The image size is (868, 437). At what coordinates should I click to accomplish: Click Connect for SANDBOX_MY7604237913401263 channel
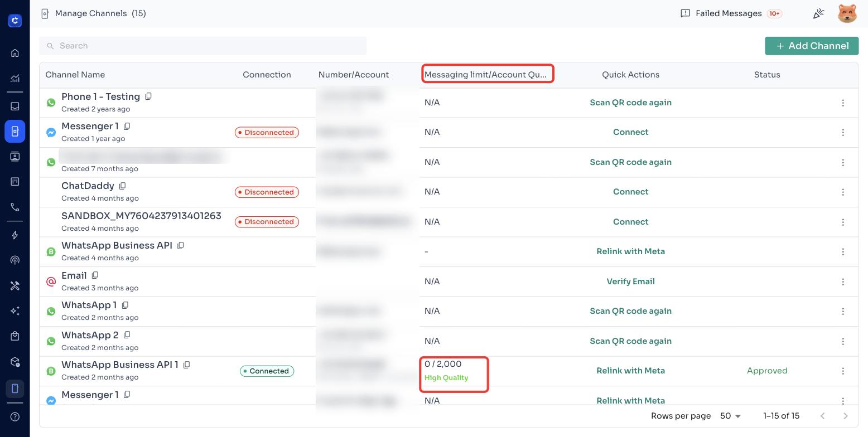(x=630, y=222)
